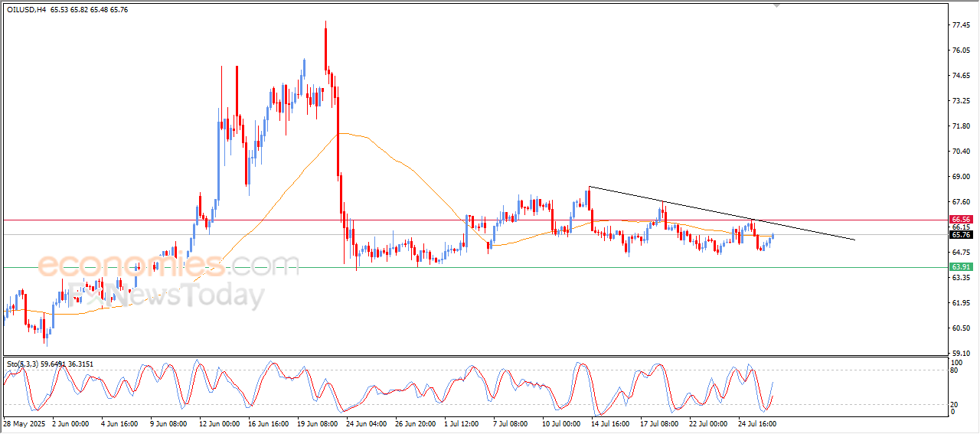Click the OILUSD,H4 chart title text

tap(28, 9)
